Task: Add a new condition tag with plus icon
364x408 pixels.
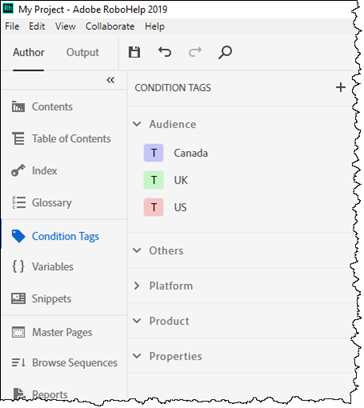Action: tap(340, 87)
